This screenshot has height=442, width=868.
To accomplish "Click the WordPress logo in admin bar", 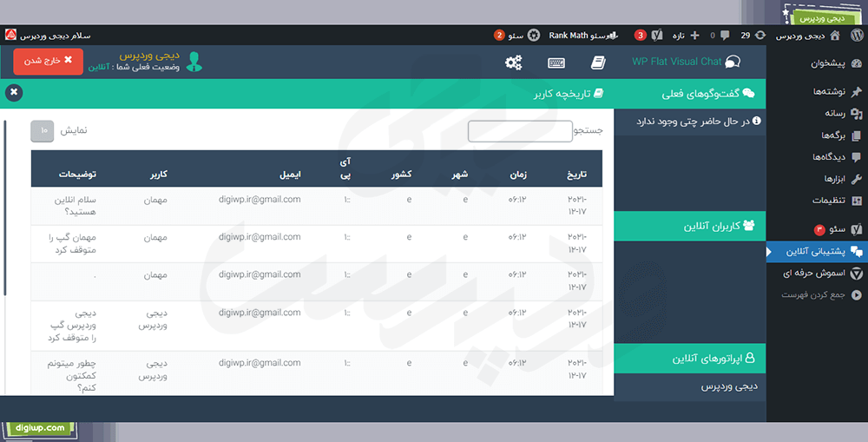I will (855, 36).
